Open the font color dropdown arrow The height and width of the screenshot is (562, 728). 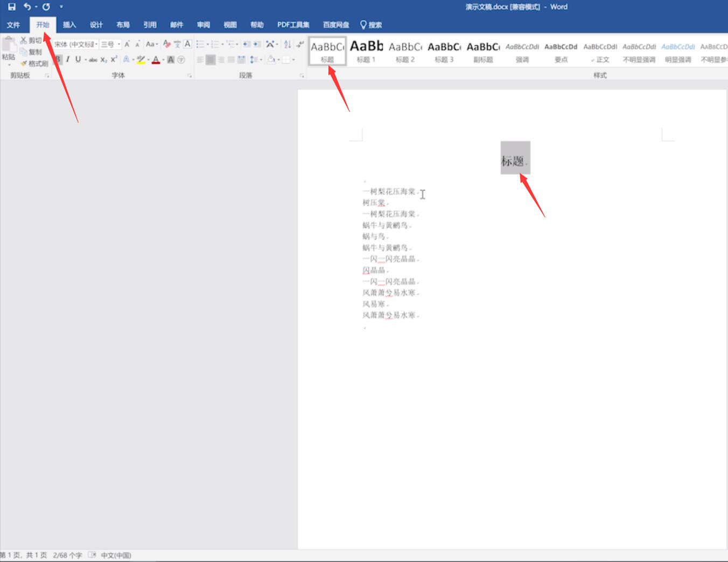point(163,60)
